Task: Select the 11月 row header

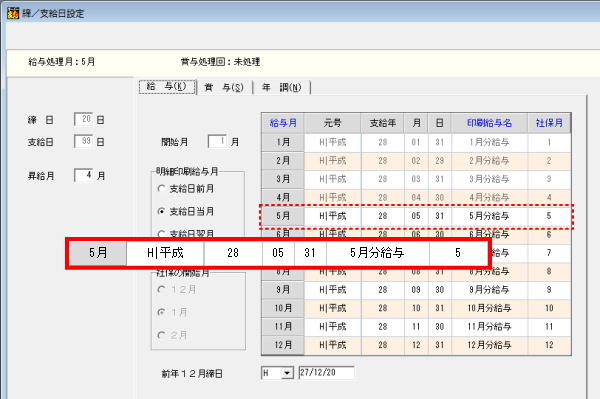Action: pos(283,326)
